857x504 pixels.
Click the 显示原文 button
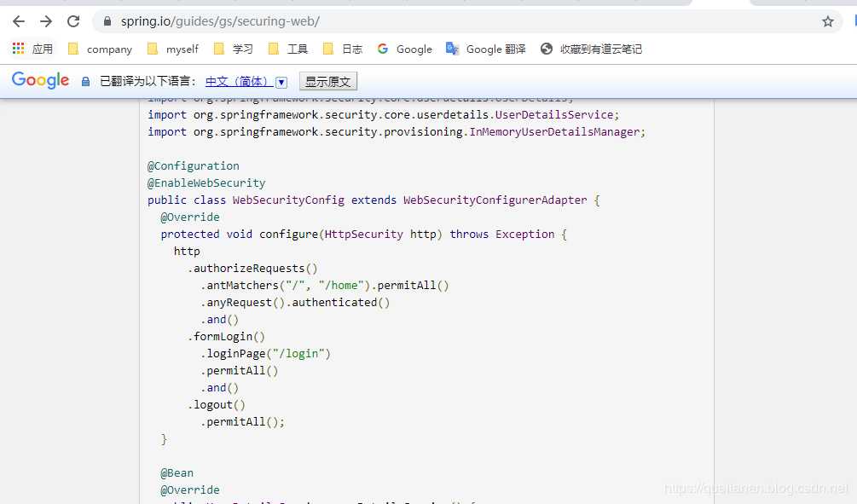click(x=328, y=82)
